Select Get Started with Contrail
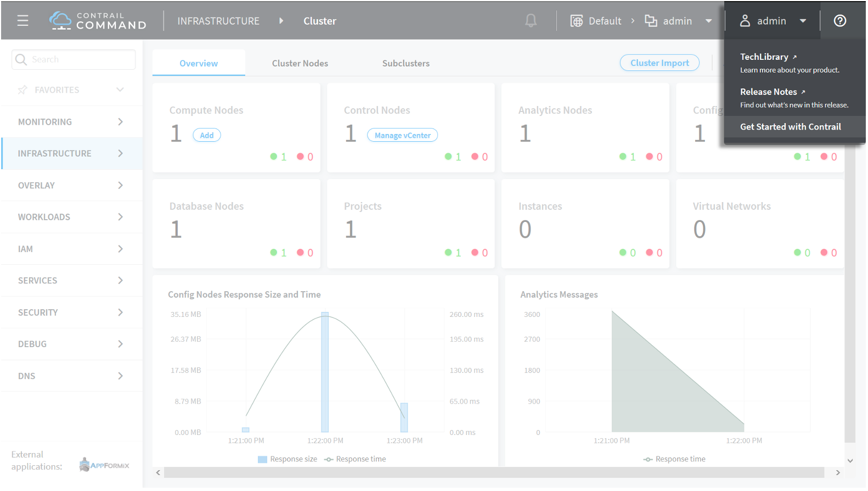The width and height of the screenshot is (868, 491). [790, 127]
